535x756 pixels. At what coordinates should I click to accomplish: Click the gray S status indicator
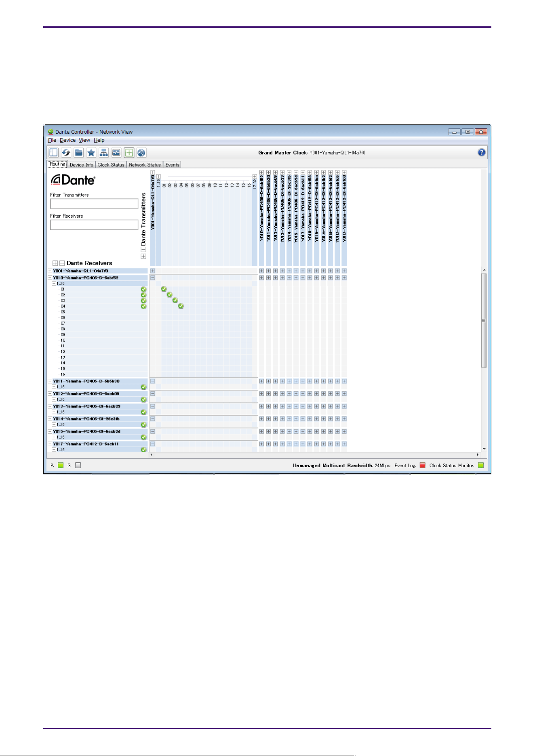click(x=78, y=465)
